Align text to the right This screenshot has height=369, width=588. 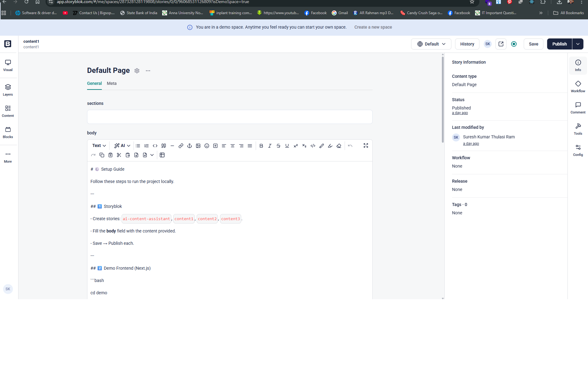coord(241,146)
